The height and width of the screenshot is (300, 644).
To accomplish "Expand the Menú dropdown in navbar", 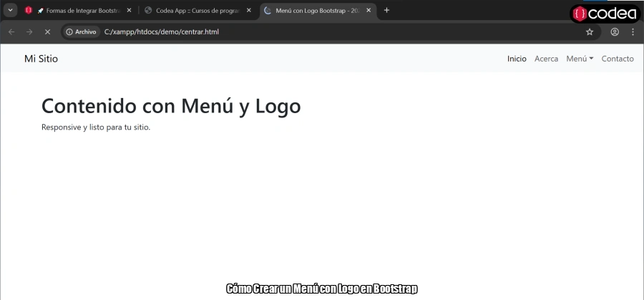I will pyautogui.click(x=580, y=59).
